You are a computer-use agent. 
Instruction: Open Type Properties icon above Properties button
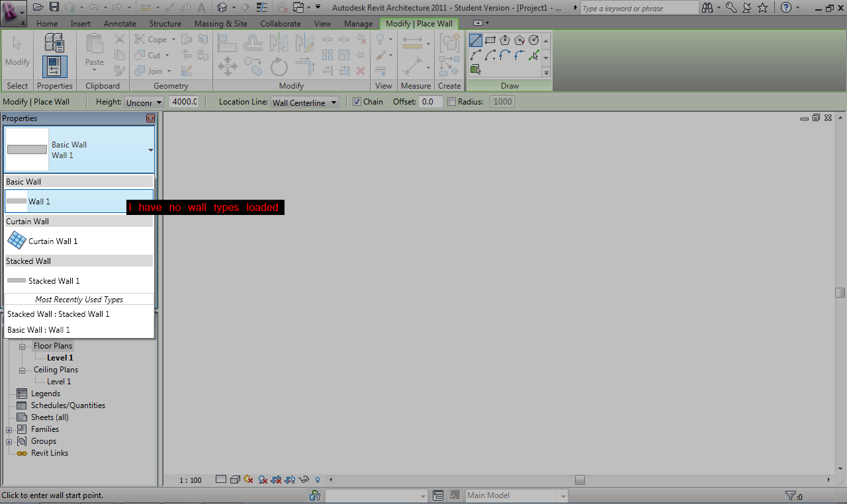tap(54, 42)
